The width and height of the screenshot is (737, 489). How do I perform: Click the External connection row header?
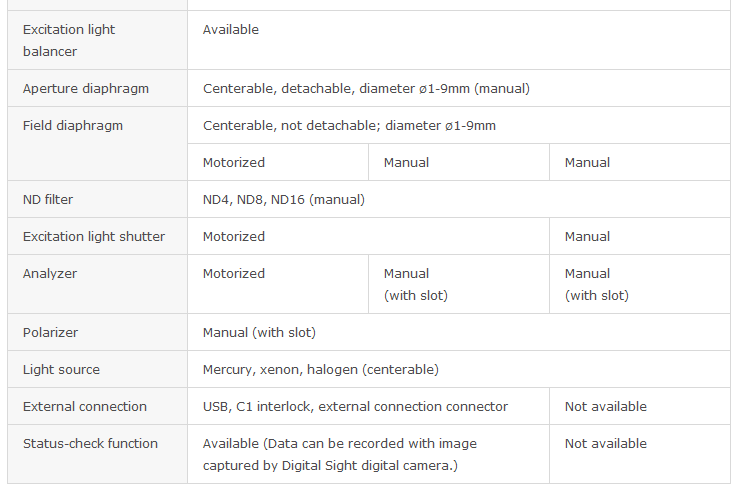coord(85,406)
